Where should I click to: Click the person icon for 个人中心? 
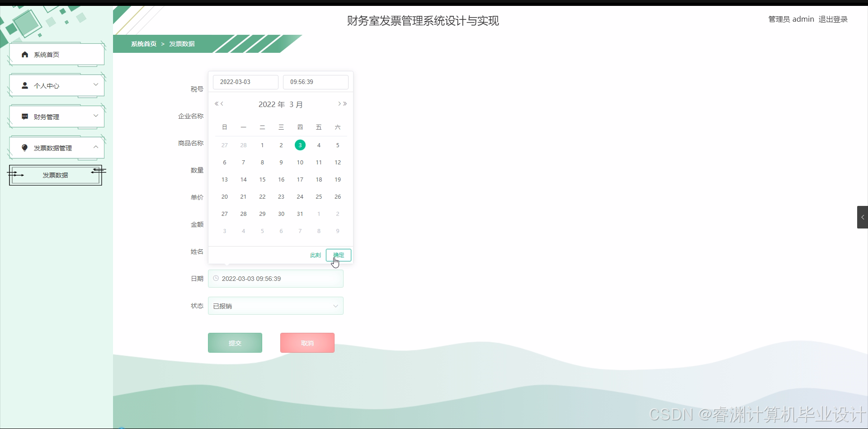point(24,85)
